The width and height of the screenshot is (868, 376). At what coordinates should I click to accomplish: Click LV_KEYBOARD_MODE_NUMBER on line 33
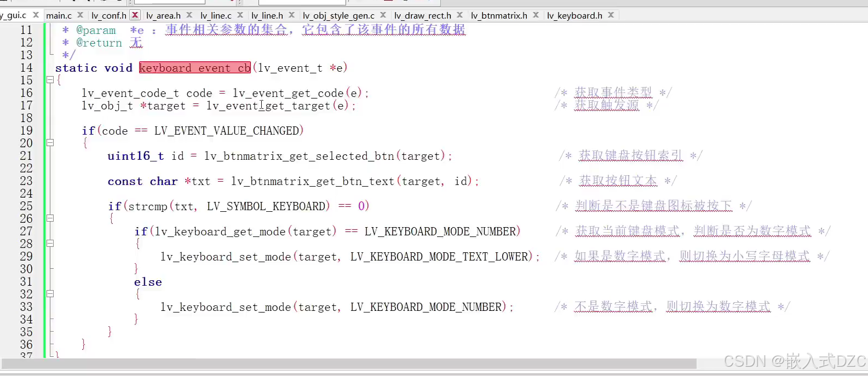[x=426, y=307]
